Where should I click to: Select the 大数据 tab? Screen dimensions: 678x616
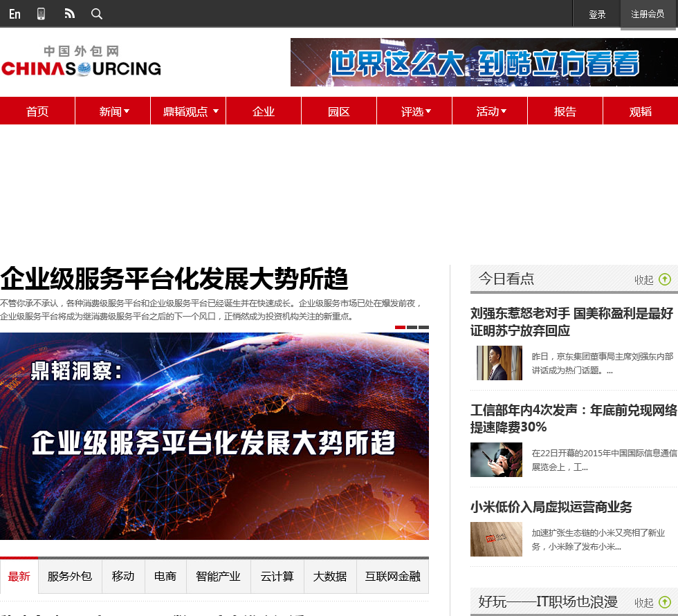pyautogui.click(x=330, y=577)
